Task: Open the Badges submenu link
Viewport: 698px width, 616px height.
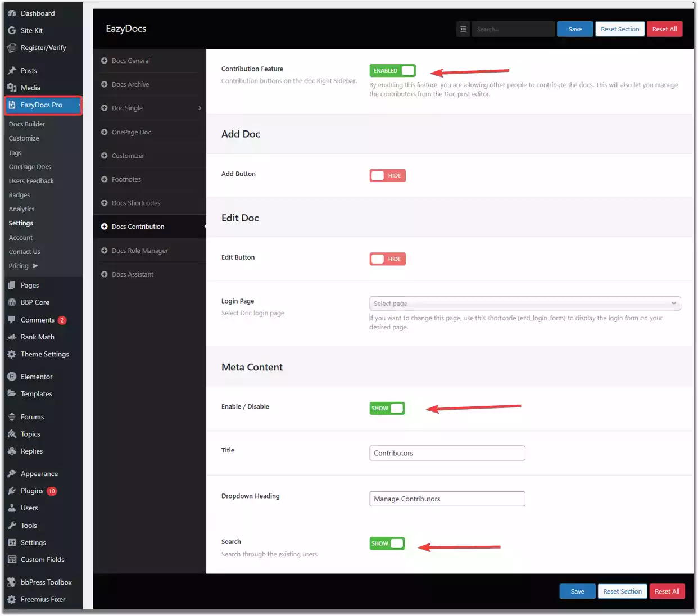Action: click(19, 195)
